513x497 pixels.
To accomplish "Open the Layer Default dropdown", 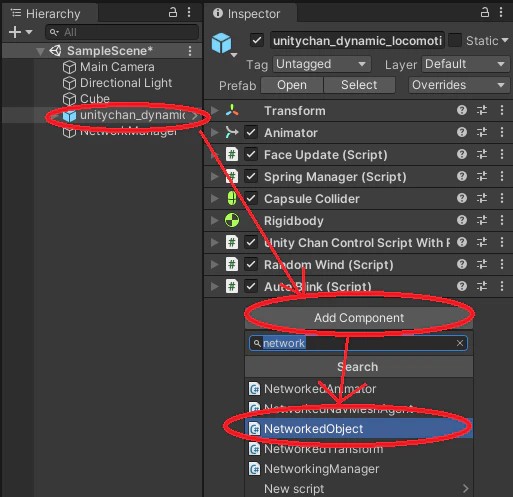I will coord(466,64).
